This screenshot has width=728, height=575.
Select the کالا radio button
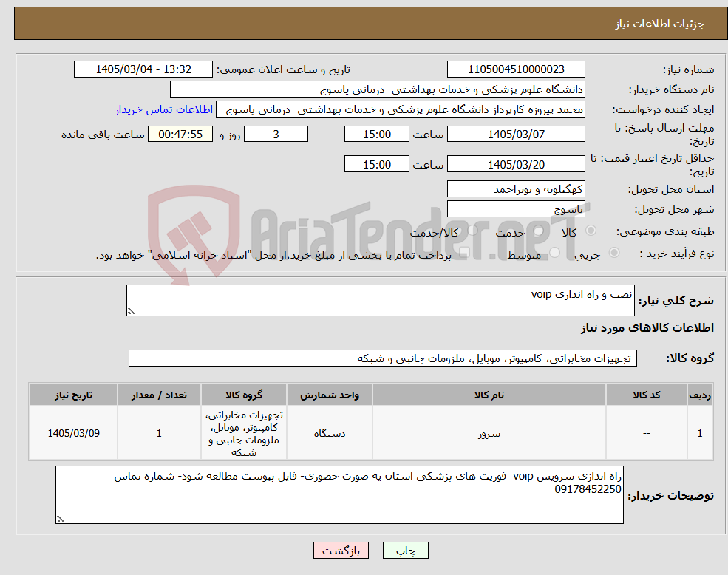[591, 231]
